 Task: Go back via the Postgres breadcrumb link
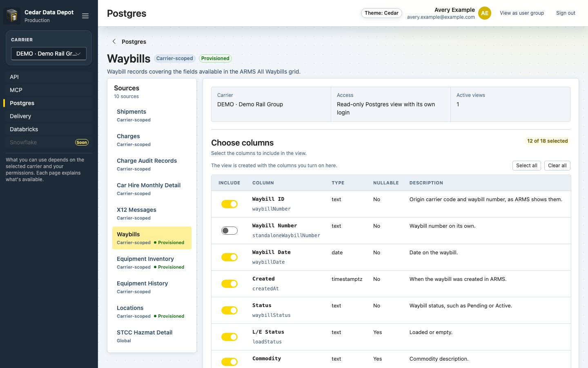[x=134, y=42]
